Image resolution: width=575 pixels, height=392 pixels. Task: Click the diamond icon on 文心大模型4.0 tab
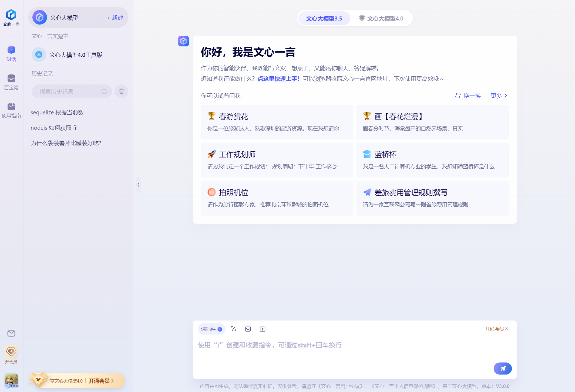point(362,18)
